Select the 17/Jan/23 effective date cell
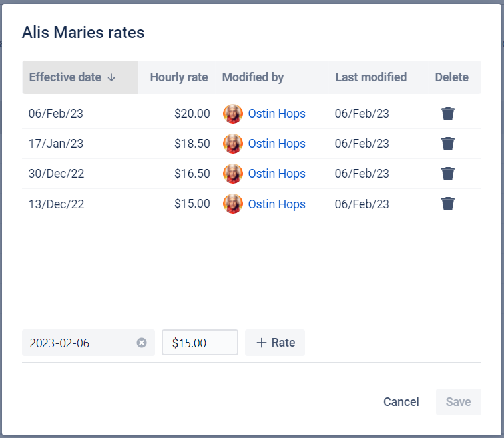The height and width of the screenshot is (438, 504). [56, 144]
